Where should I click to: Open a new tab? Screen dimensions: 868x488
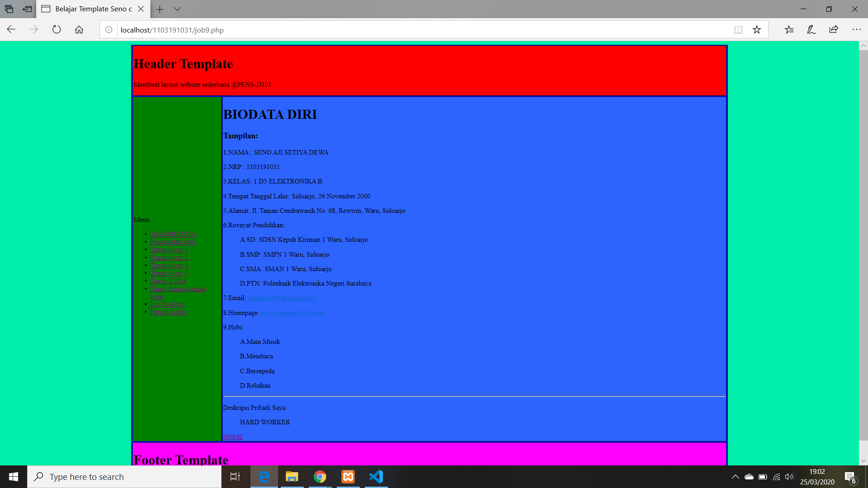pos(160,9)
